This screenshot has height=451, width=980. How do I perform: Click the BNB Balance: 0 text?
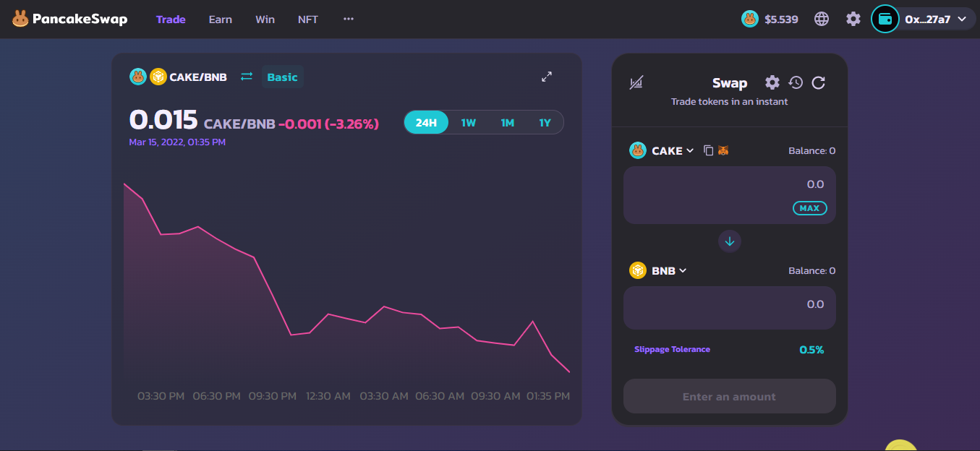[x=811, y=271]
